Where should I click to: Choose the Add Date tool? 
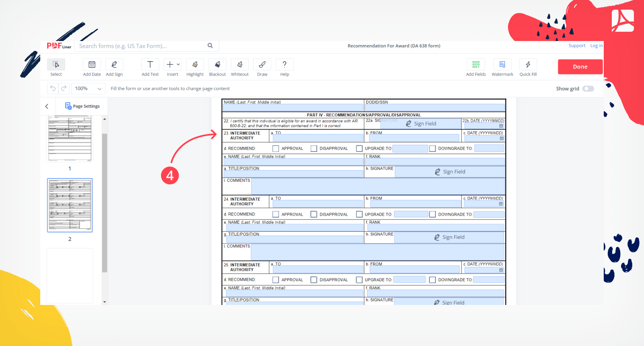[x=92, y=68]
